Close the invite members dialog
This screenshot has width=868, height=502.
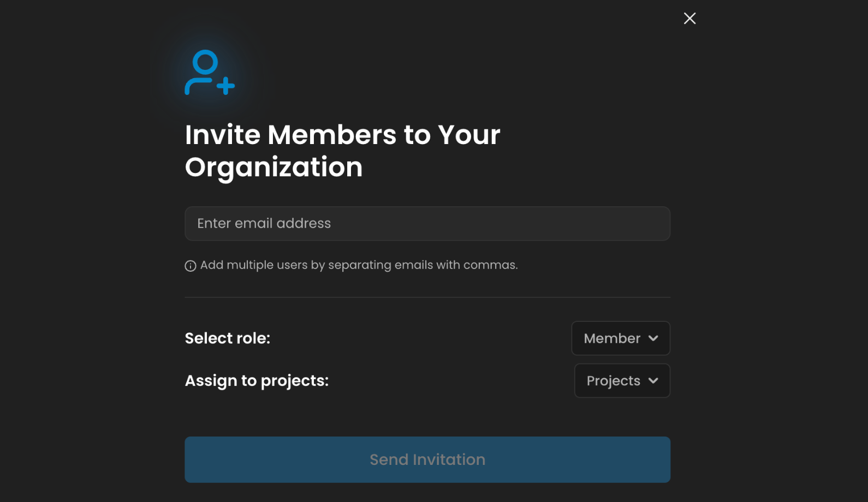point(689,19)
